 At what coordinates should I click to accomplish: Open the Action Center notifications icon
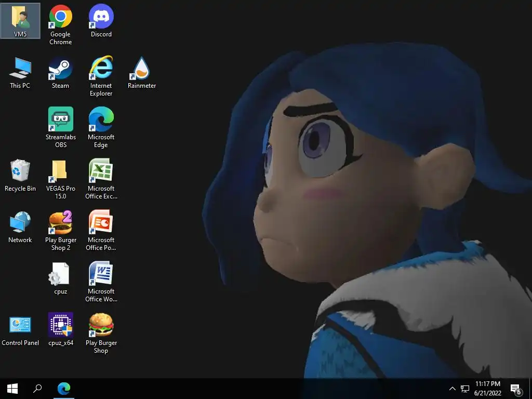pos(516,389)
